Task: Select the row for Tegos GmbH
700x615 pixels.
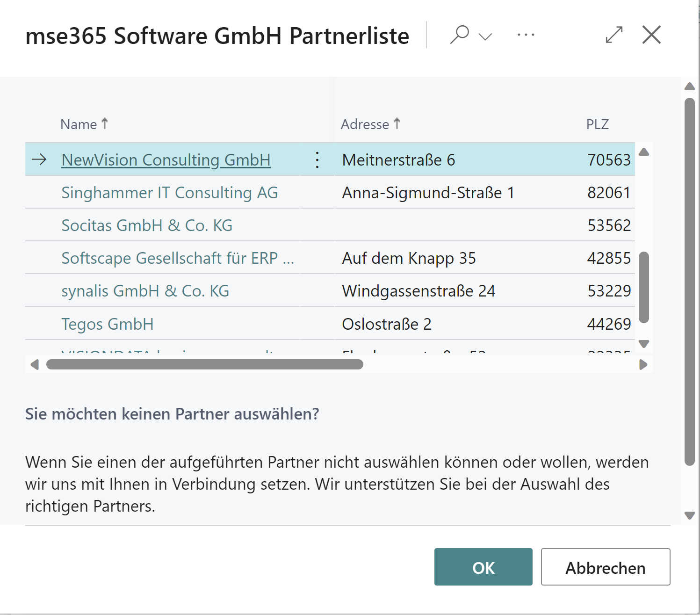Action: 108,323
